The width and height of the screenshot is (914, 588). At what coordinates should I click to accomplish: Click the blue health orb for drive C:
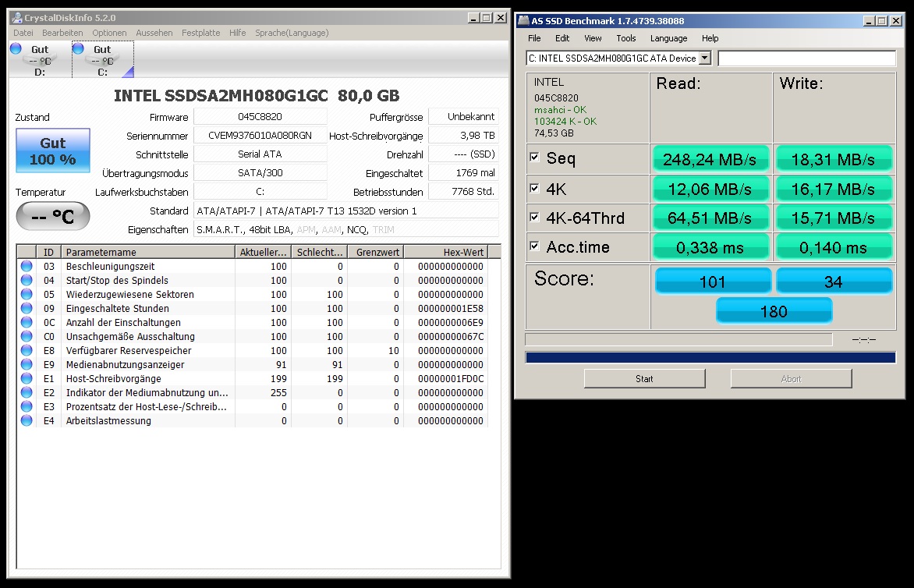[x=78, y=48]
